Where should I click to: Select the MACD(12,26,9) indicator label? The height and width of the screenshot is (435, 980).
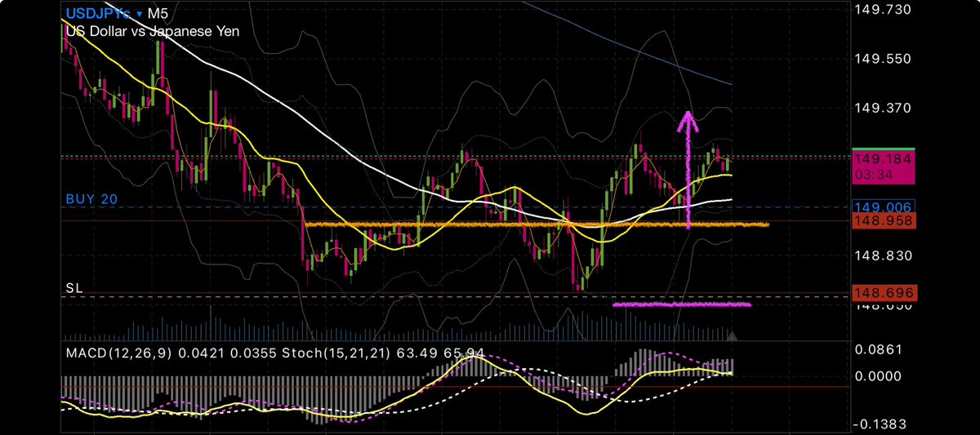pyautogui.click(x=121, y=353)
